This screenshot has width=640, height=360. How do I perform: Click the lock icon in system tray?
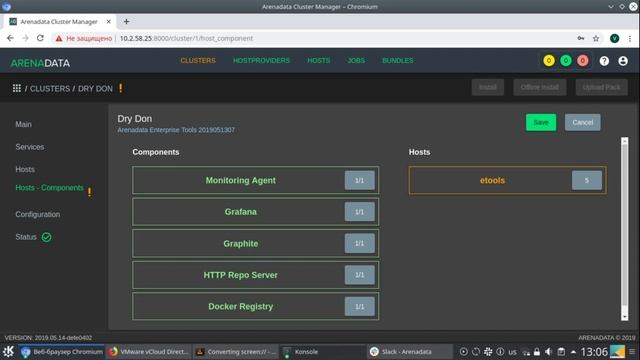click(x=537, y=352)
